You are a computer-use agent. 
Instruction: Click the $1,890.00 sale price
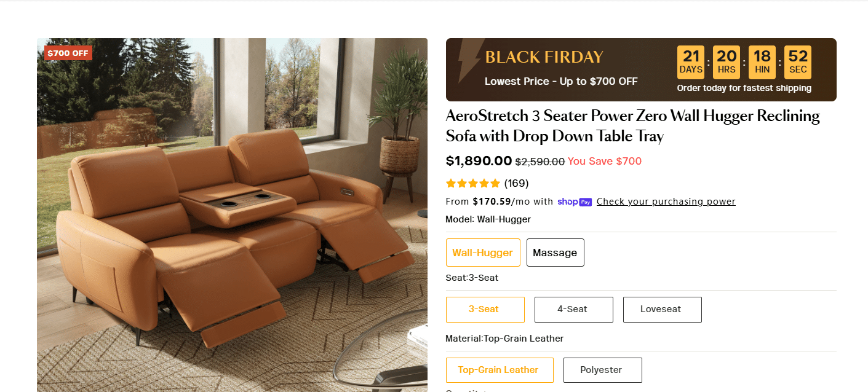tap(479, 161)
